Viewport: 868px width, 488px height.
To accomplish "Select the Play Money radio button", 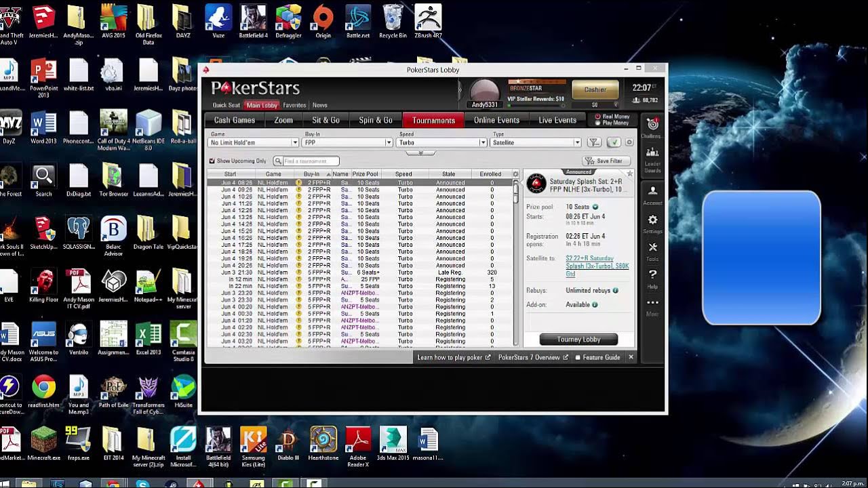I will coord(597,123).
